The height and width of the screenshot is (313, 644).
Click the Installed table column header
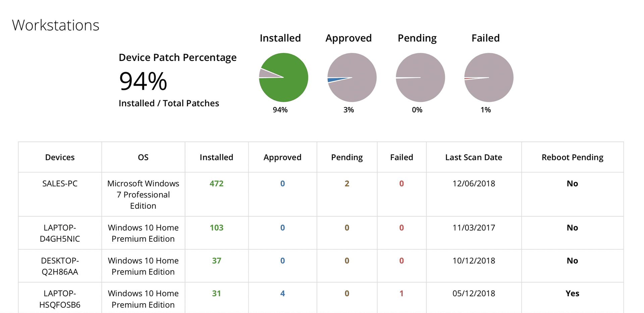pyautogui.click(x=216, y=157)
